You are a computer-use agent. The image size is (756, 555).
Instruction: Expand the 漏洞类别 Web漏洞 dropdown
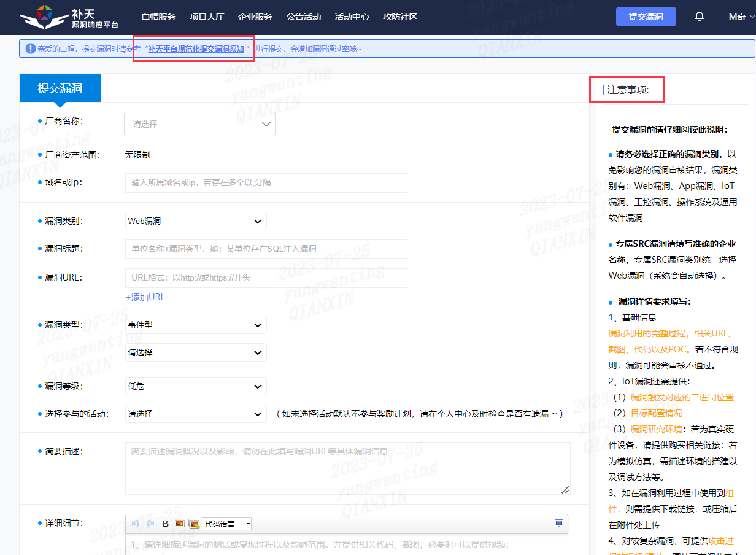pyautogui.click(x=196, y=221)
